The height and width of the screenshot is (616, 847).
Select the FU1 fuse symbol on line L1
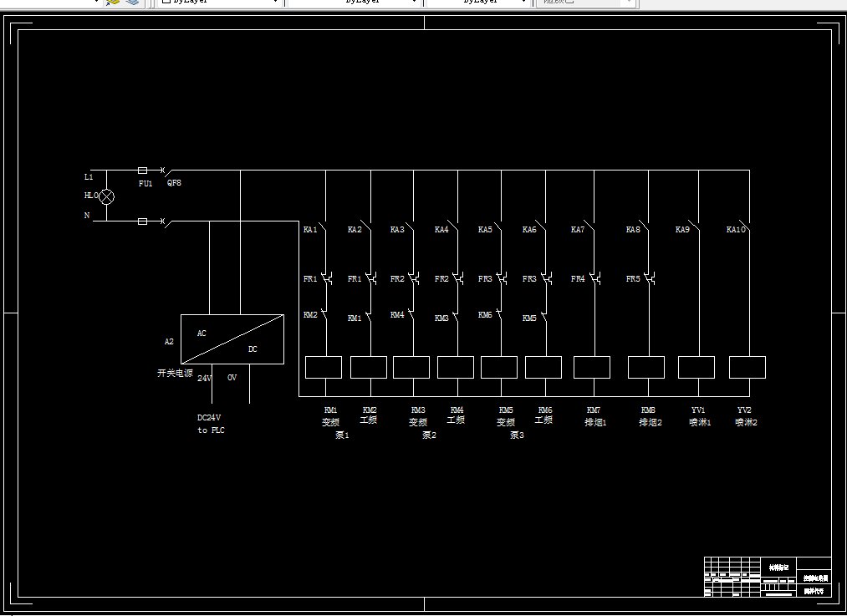(143, 170)
